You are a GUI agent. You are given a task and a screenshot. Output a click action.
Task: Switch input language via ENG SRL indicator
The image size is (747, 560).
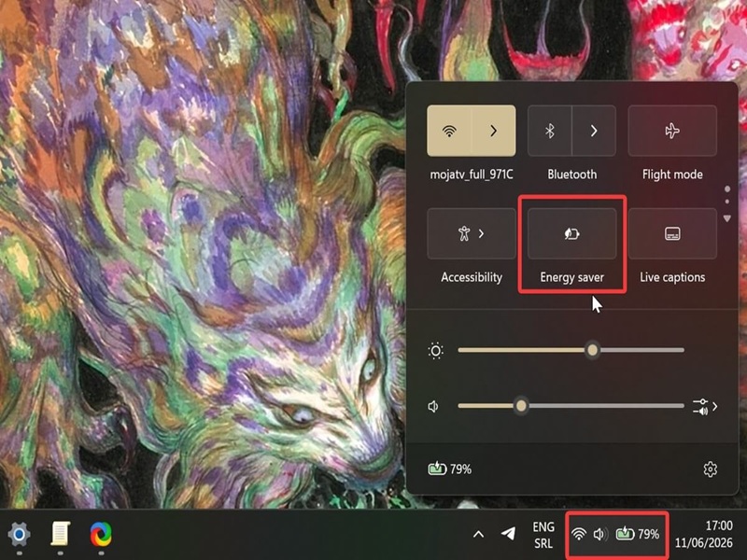click(x=543, y=535)
